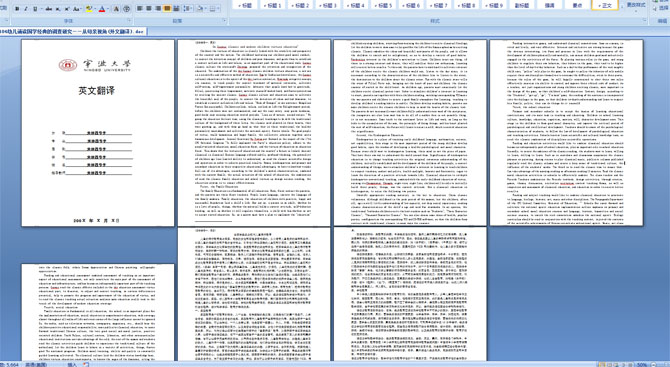Click the Ningbo University cover page thumbnail
This screenshot has height=367, width=670.
tap(98, 133)
